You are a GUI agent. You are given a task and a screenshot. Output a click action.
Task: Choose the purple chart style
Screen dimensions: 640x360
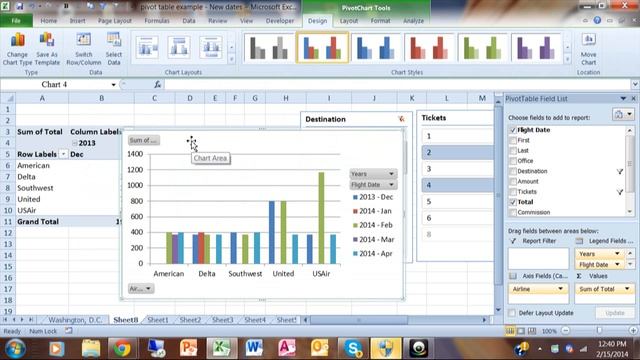click(536, 48)
